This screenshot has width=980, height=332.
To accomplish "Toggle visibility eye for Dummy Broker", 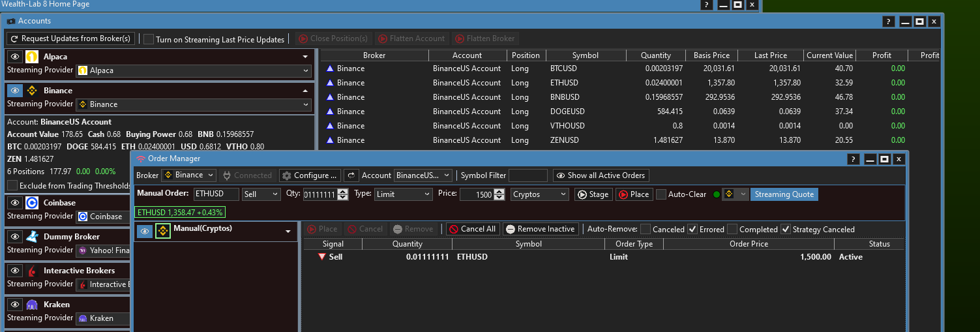I will click(x=15, y=237).
